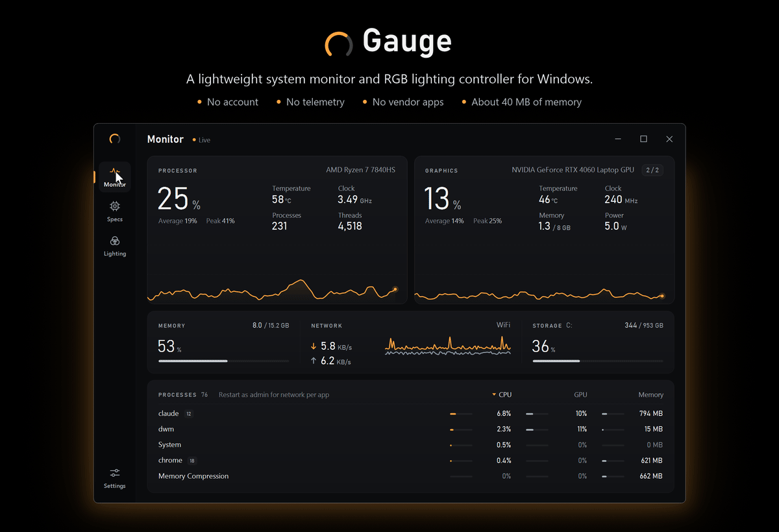Click the Threads 4,518 count

coord(350,226)
